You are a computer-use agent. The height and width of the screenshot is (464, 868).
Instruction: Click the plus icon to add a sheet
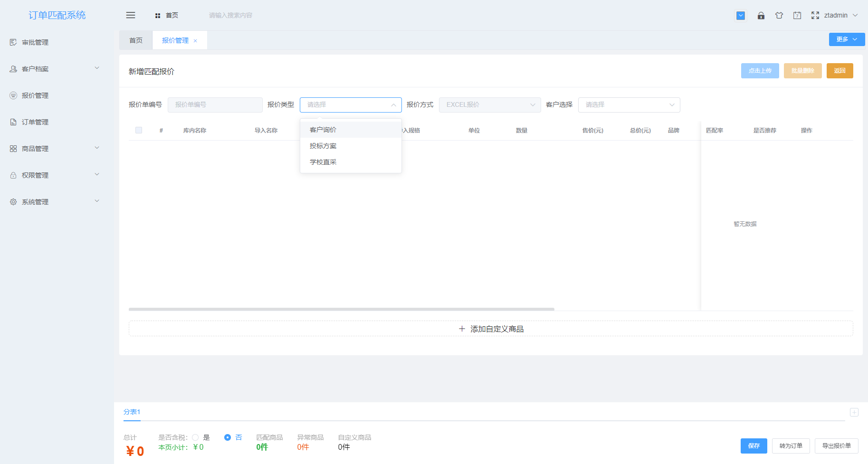click(x=854, y=412)
